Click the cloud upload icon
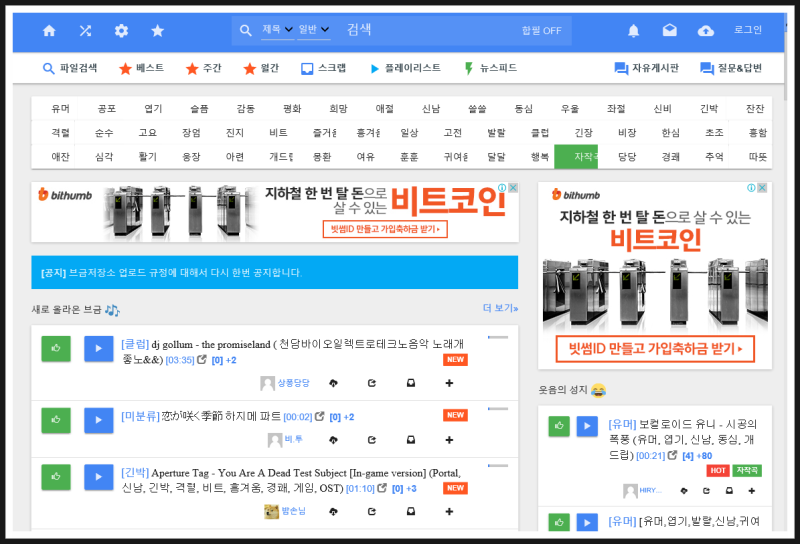This screenshot has height=544, width=800. (706, 31)
